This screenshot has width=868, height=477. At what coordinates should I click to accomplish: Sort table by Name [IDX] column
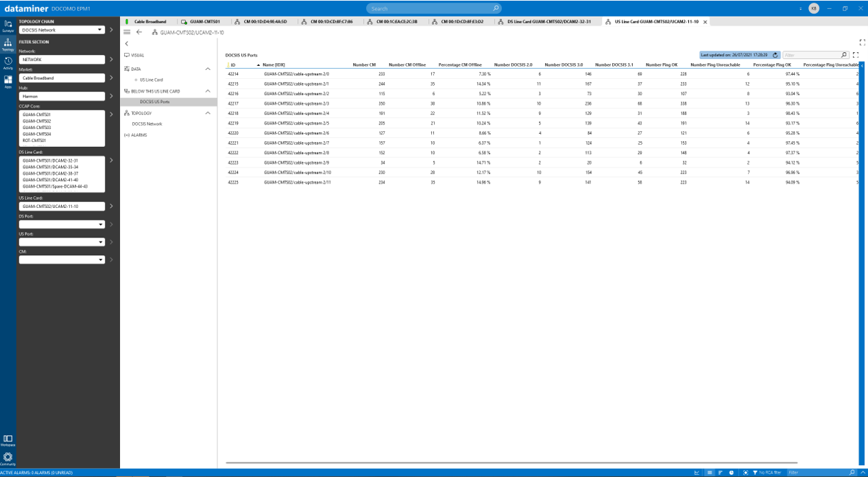tap(274, 65)
